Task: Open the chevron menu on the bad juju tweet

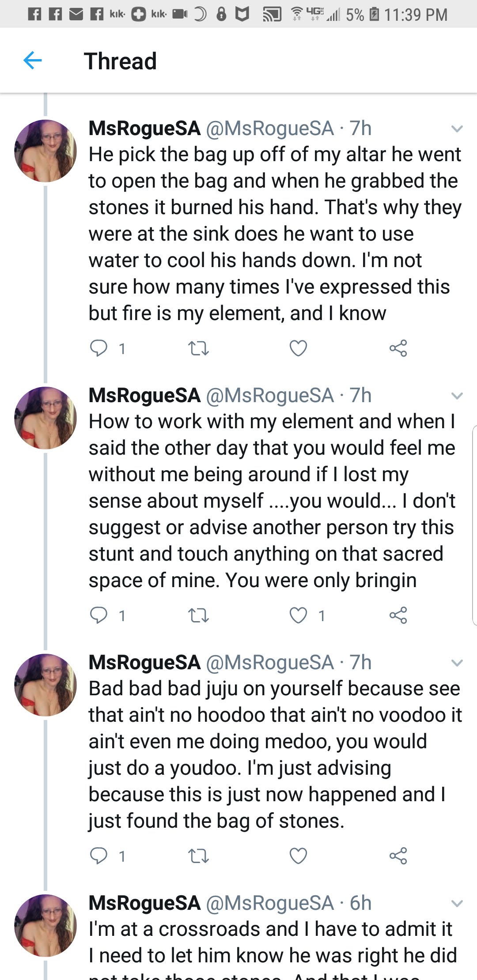Action: pos(457,663)
